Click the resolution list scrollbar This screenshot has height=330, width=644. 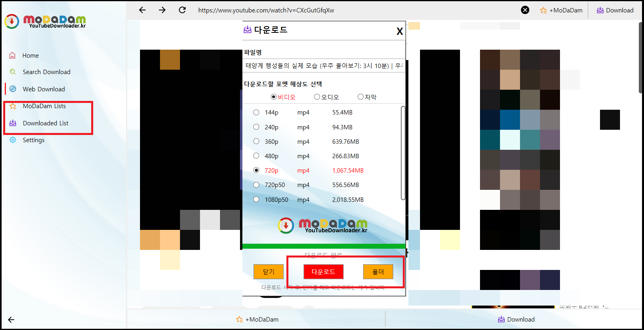click(x=403, y=153)
